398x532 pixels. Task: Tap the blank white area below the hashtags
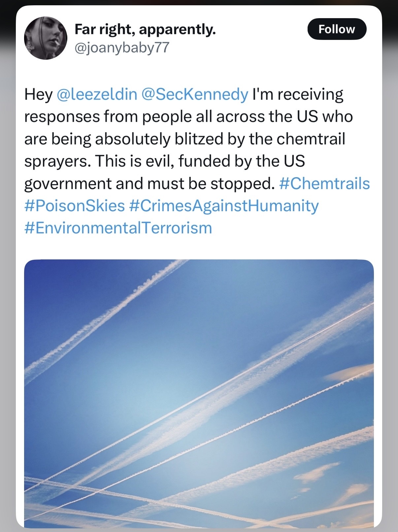point(199,248)
